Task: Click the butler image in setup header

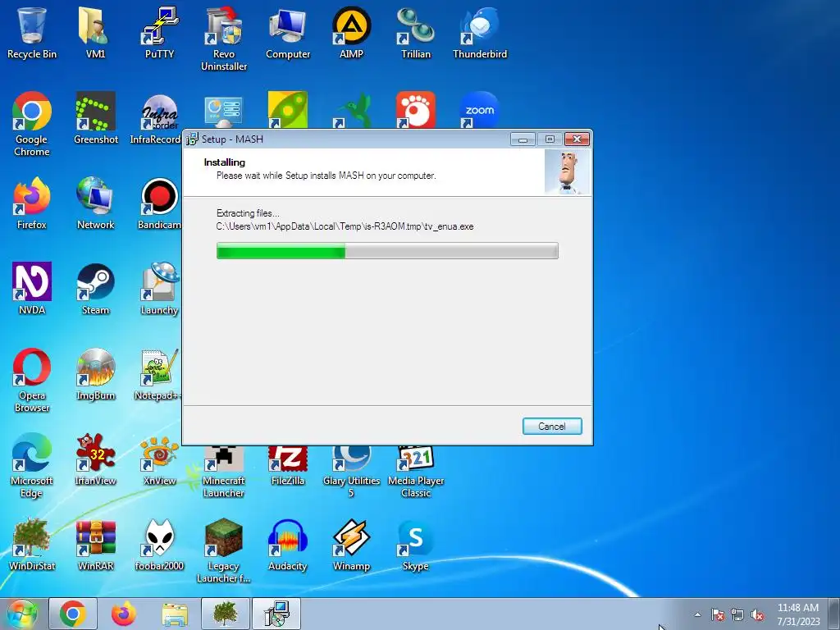Action: click(568, 172)
